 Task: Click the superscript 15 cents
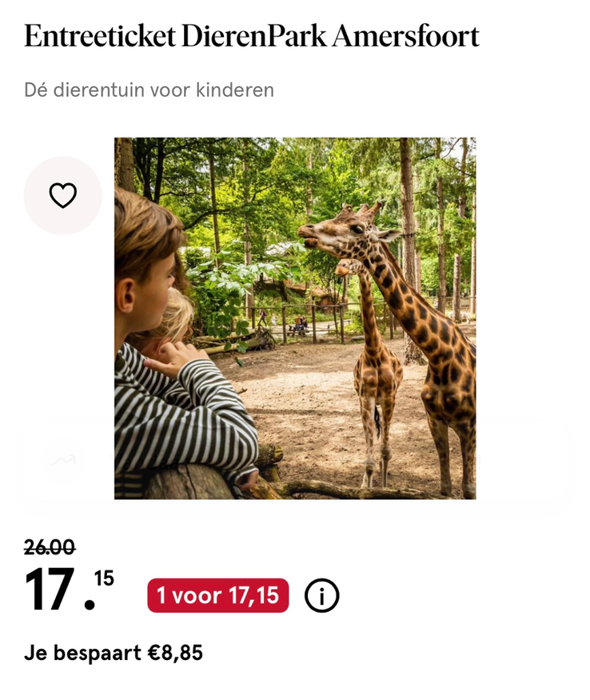104,578
